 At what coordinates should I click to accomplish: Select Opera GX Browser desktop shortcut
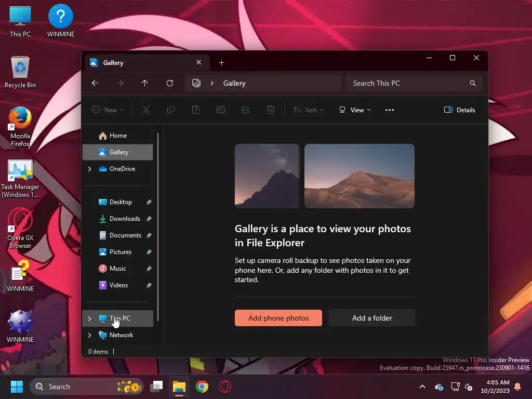click(x=20, y=229)
